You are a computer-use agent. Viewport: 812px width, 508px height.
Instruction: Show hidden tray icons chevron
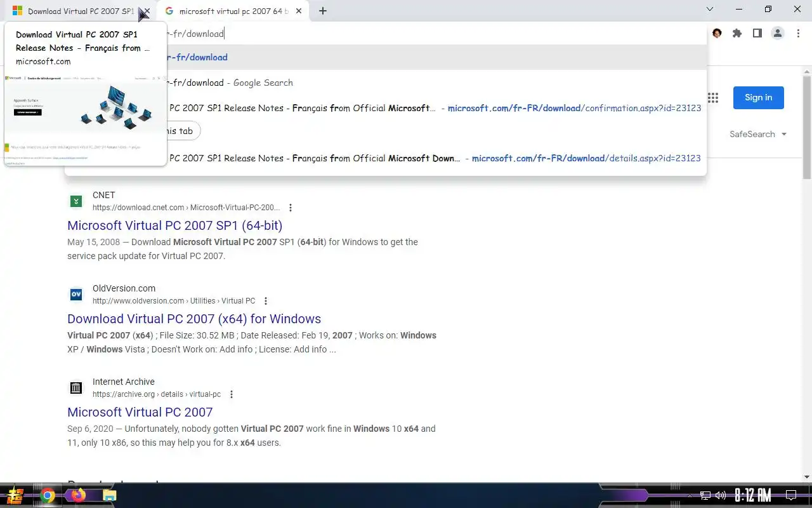(690, 495)
